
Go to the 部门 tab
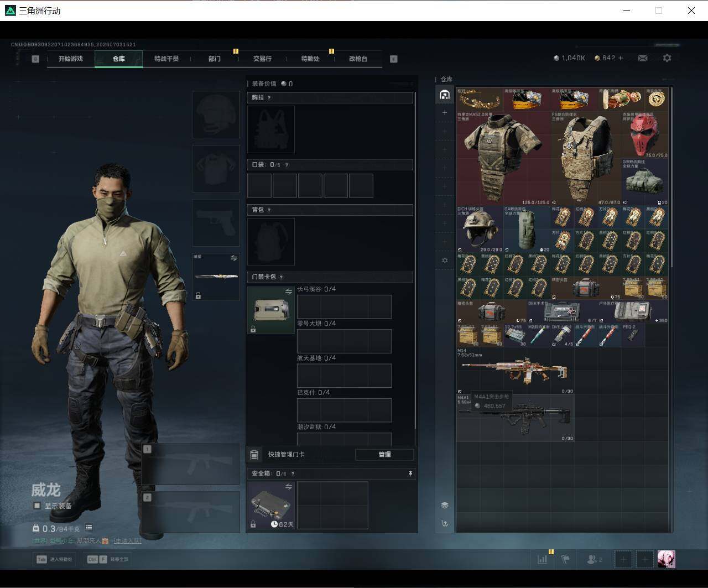[215, 59]
